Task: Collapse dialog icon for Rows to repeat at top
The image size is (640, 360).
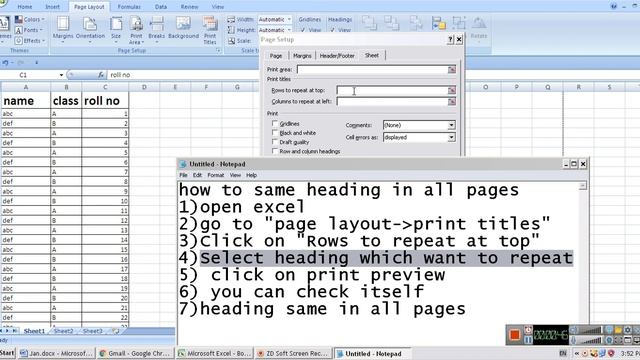Action: coord(451,90)
